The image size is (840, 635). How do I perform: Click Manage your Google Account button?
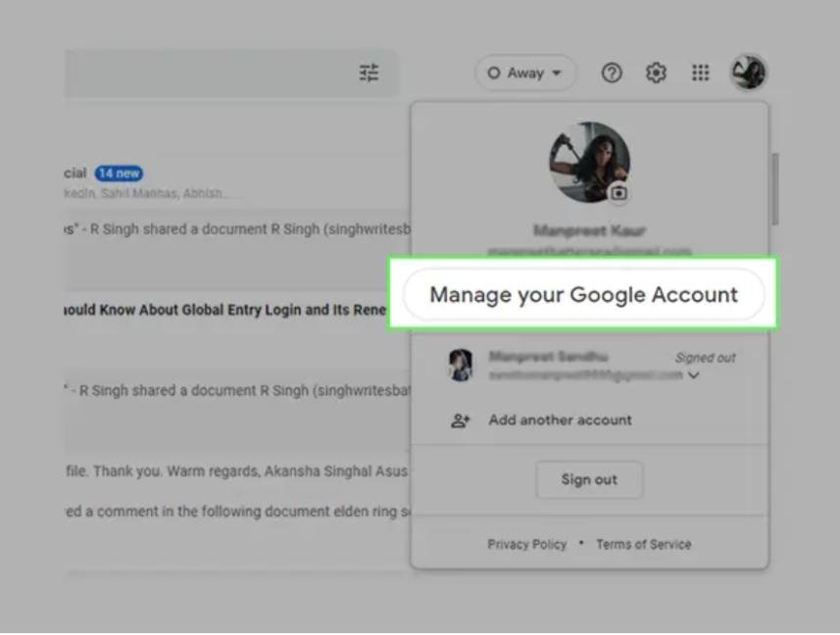[583, 295]
